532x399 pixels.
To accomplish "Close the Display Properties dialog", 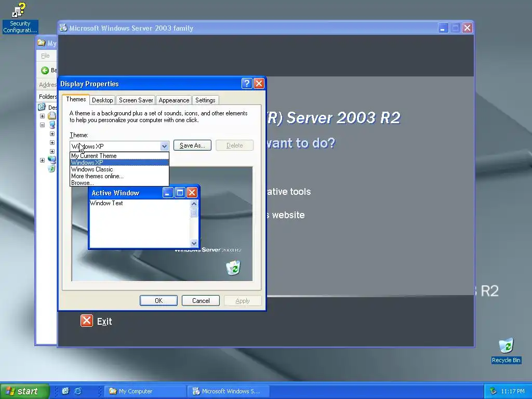I will [x=259, y=84].
